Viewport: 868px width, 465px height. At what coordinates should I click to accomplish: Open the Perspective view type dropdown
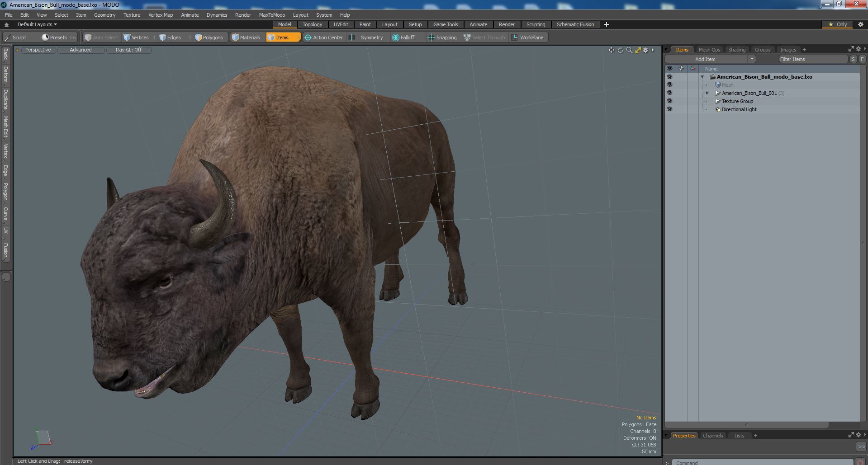point(38,50)
